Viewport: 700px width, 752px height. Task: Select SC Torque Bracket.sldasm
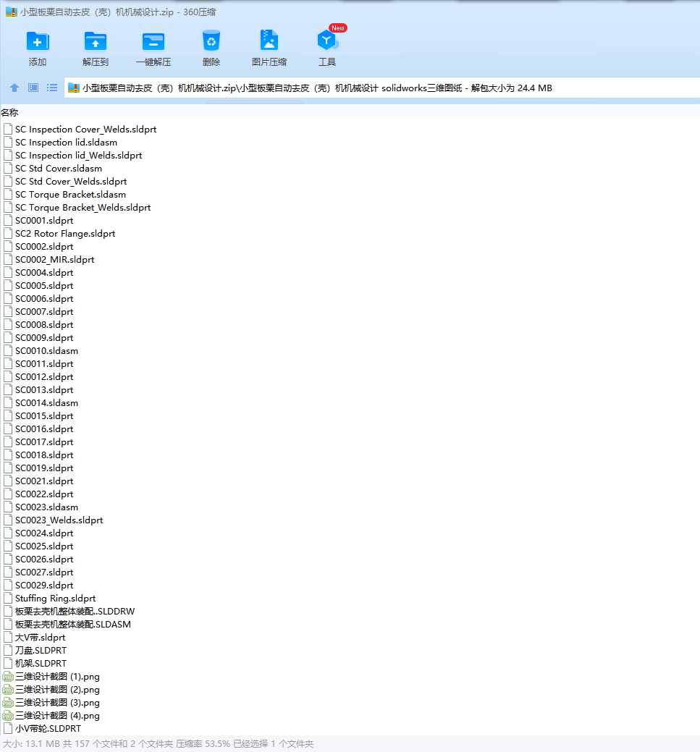70,194
